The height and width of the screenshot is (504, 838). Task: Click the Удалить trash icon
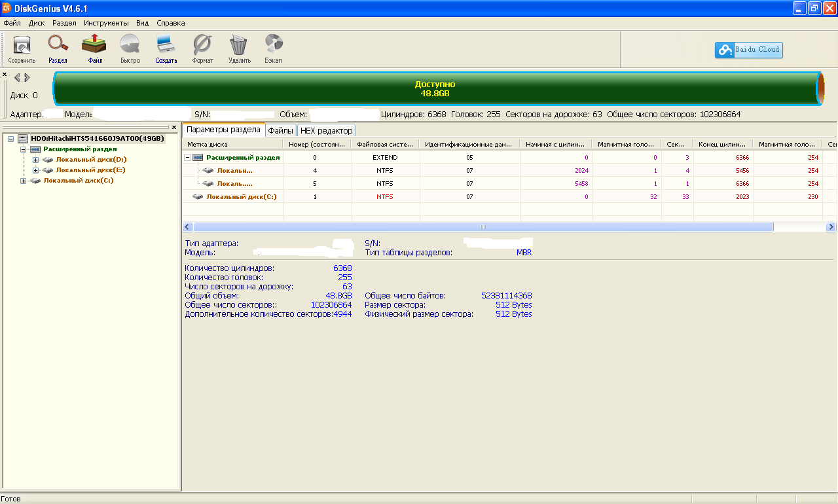[x=239, y=49]
